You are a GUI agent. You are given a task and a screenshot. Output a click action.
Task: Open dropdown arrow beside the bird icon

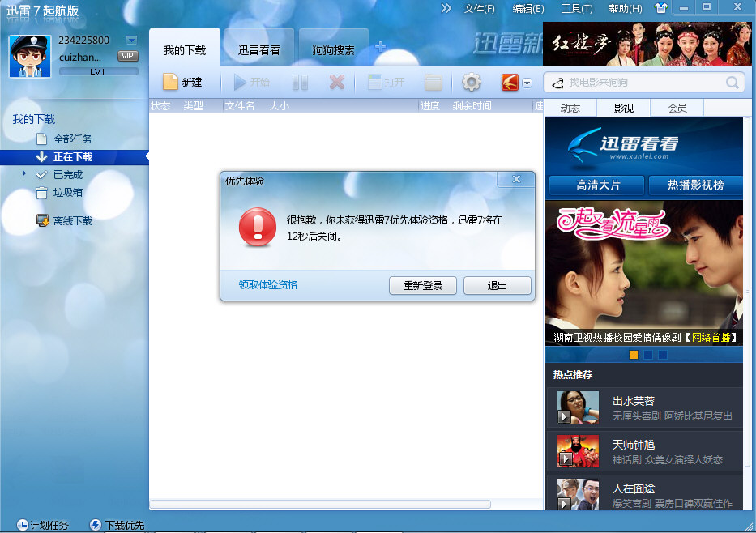coord(527,83)
